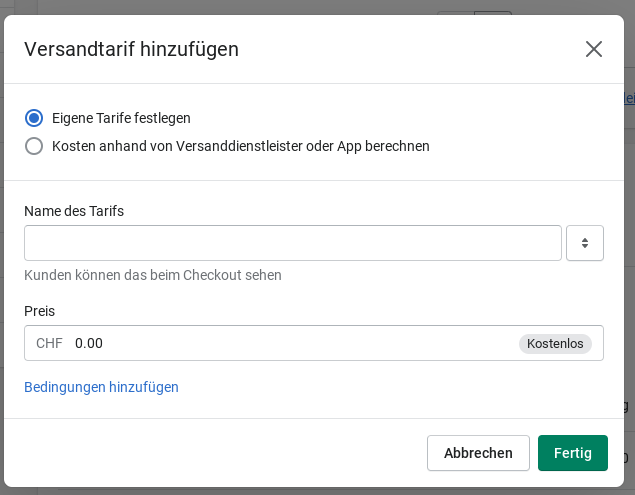The height and width of the screenshot is (495, 635).
Task: Close the Versandtarif hinzufügen dialog
Action: [594, 49]
